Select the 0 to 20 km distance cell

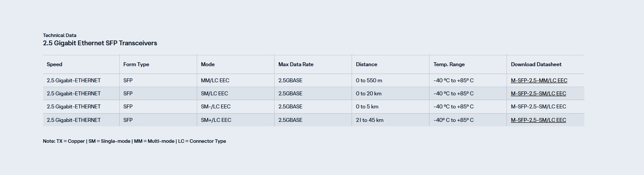[369, 94]
